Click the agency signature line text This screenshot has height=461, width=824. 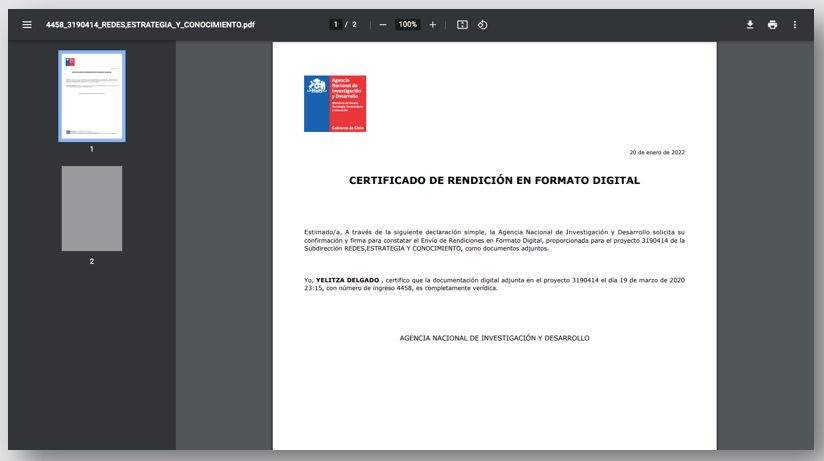[x=495, y=338]
